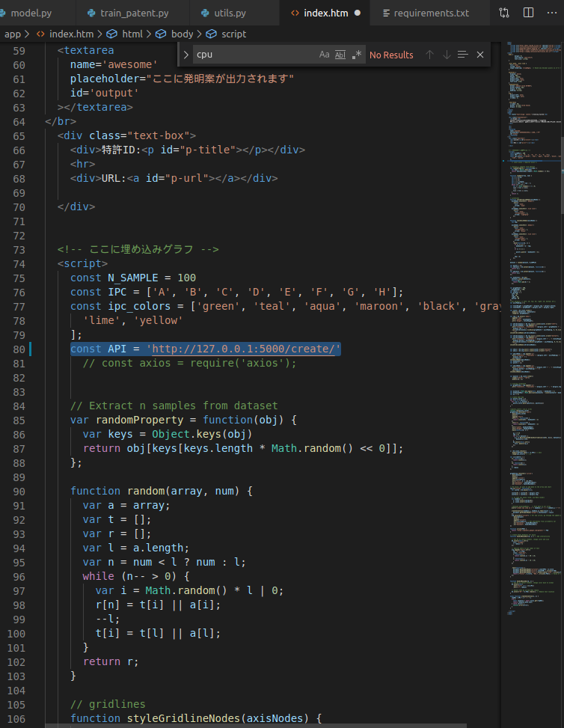
Task: Close the find widget
Action: click(x=480, y=55)
